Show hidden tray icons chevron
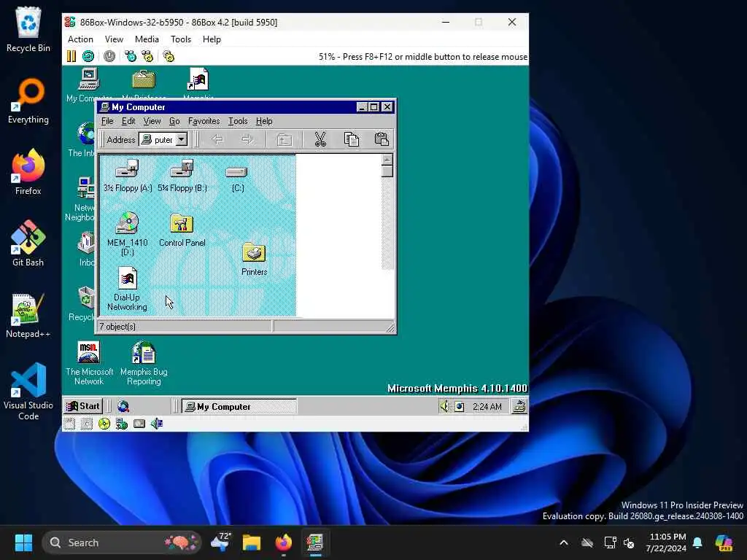Image resolution: width=747 pixels, height=560 pixels. [564, 542]
